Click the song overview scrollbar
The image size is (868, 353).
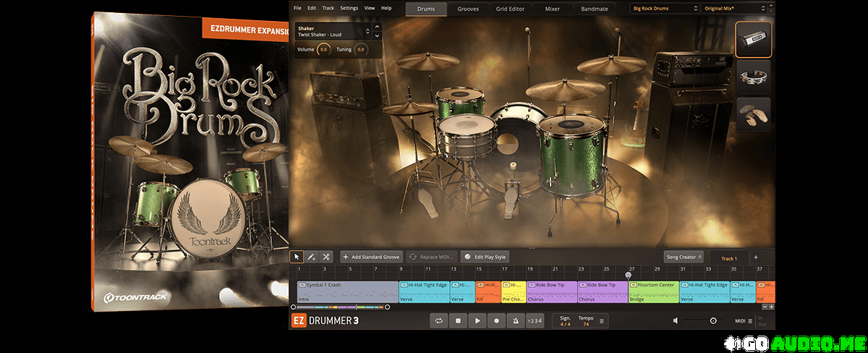[339, 307]
